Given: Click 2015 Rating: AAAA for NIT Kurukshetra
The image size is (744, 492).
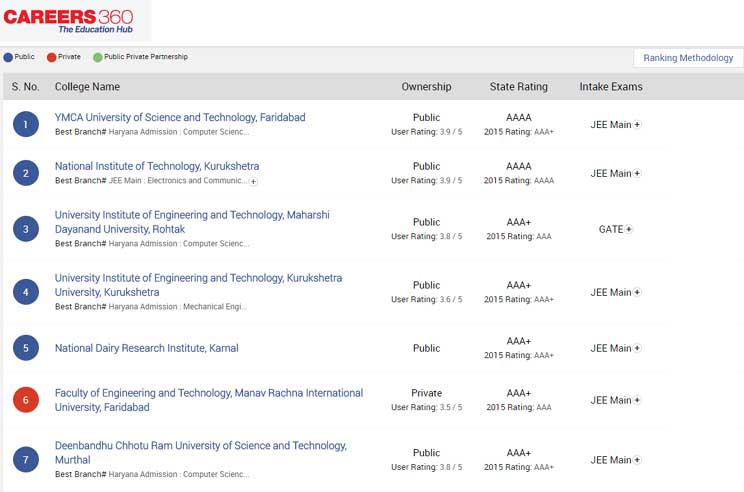Looking at the screenshot, I should [519, 180].
